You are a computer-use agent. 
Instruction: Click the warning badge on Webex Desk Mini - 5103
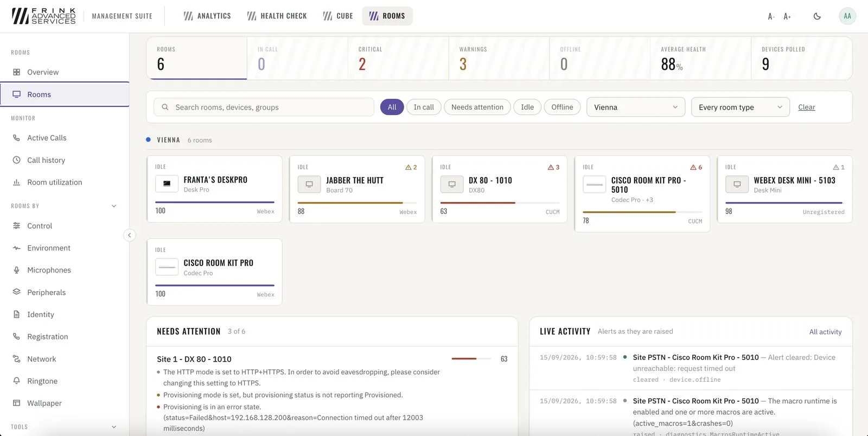tap(839, 167)
